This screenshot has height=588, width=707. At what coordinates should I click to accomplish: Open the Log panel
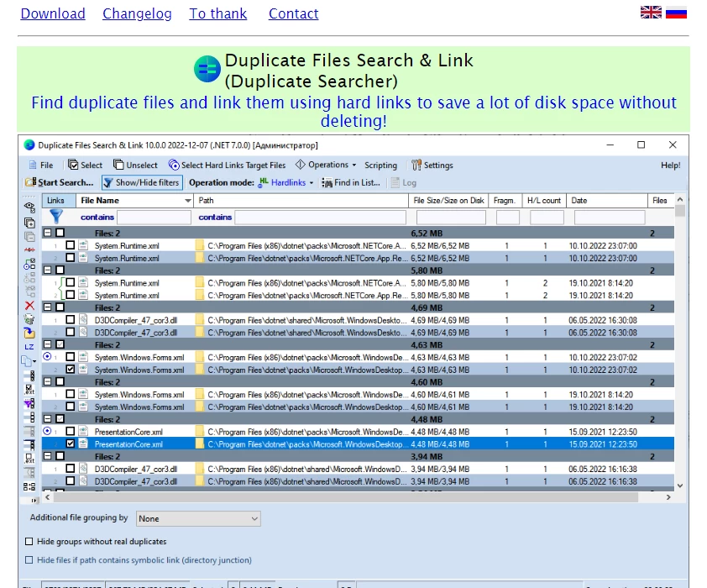click(x=404, y=182)
